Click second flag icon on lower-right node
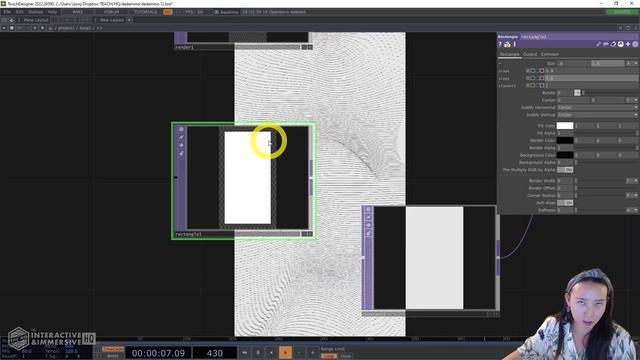The image size is (640, 360). pos(368,217)
